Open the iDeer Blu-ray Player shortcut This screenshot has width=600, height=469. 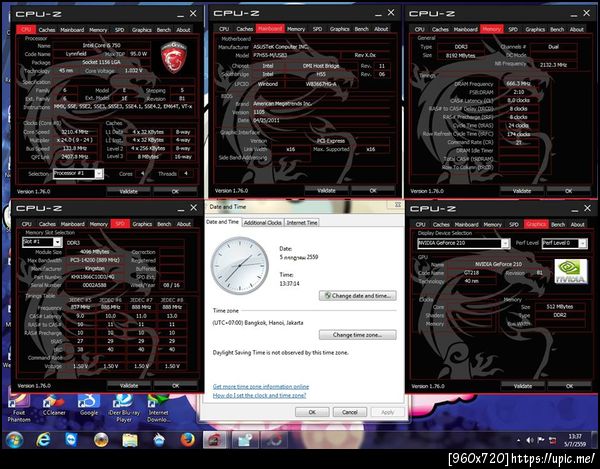(x=124, y=408)
